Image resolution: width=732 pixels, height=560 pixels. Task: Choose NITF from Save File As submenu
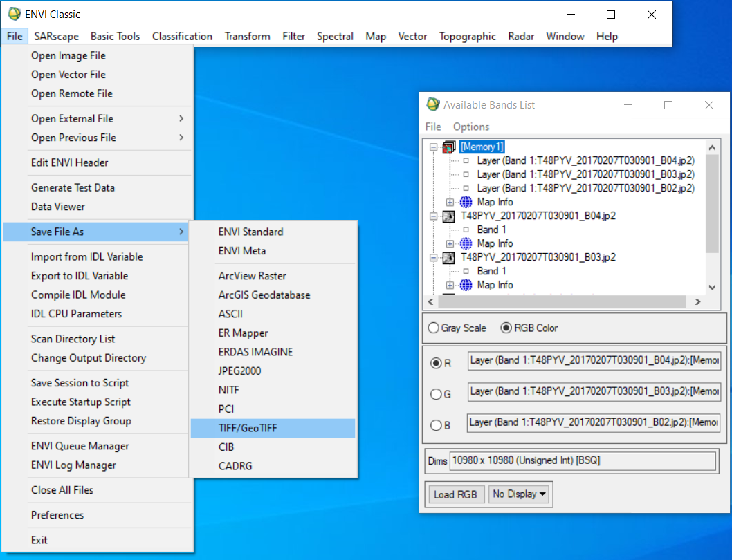pos(273,390)
